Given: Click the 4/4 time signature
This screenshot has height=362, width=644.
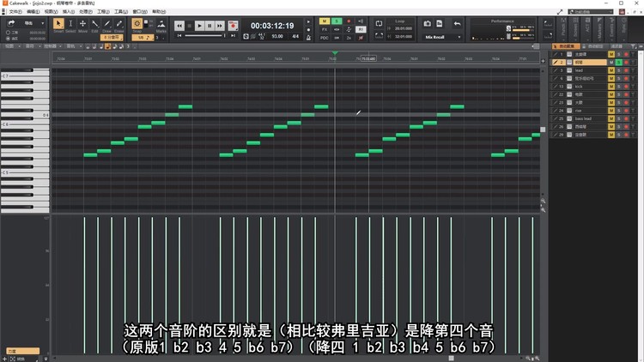Looking at the screenshot, I should pos(295,37).
